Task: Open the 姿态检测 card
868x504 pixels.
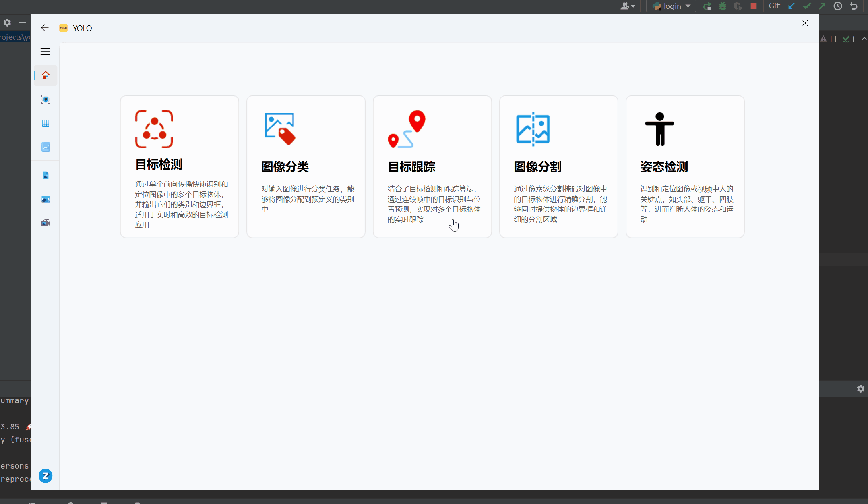Action: coord(685,166)
